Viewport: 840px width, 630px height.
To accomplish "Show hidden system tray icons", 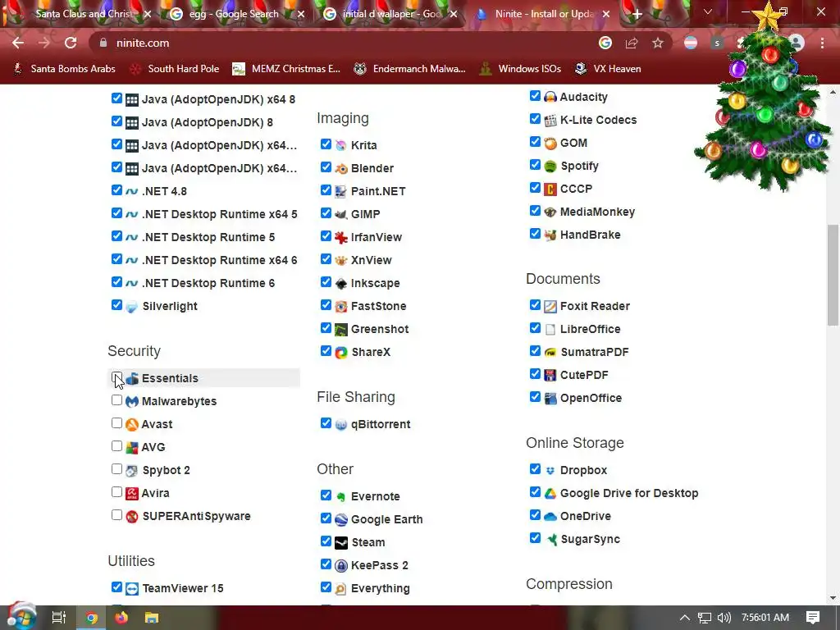I will pos(685,618).
